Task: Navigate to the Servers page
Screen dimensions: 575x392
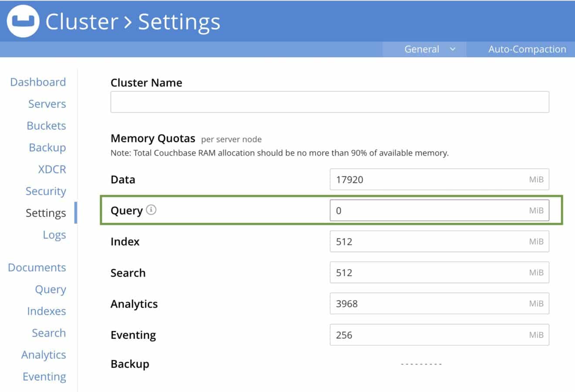Action: pos(47,104)
